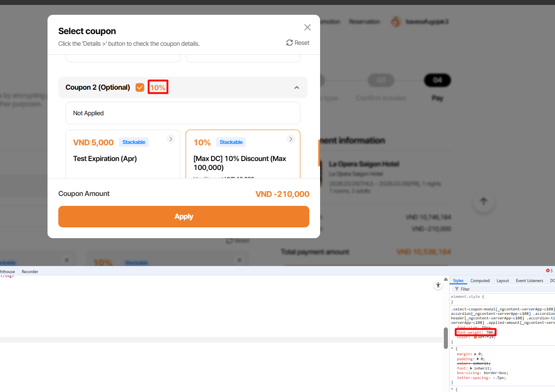Close the Select coupon modal
555x392 pixels.
307,27
